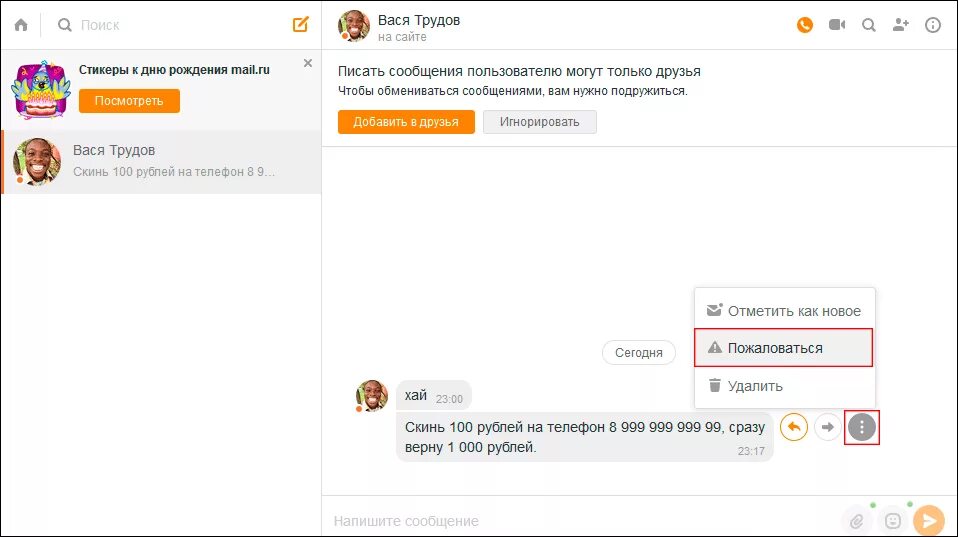Screen dimensions: 958x537
Task: Close the mail.ru stickers banner
Action: (308, 63)
